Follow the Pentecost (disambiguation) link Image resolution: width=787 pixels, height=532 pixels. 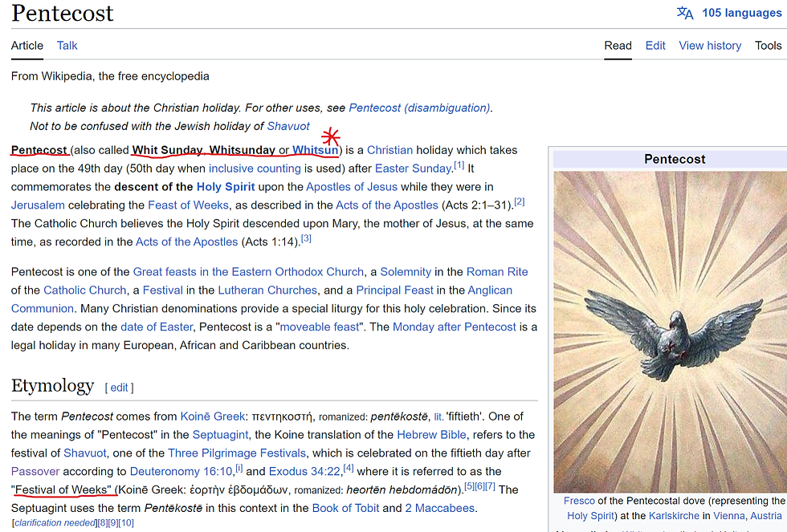click(419, 108)
